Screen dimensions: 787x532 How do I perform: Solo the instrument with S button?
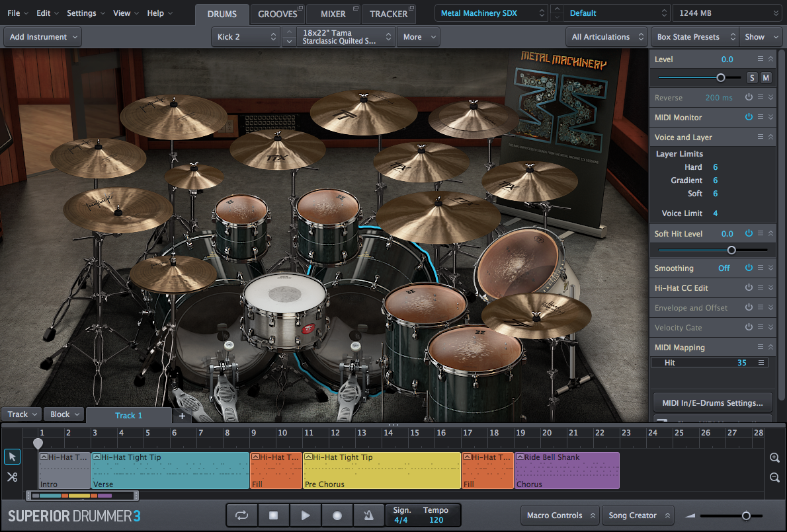[x=752, y=78]
